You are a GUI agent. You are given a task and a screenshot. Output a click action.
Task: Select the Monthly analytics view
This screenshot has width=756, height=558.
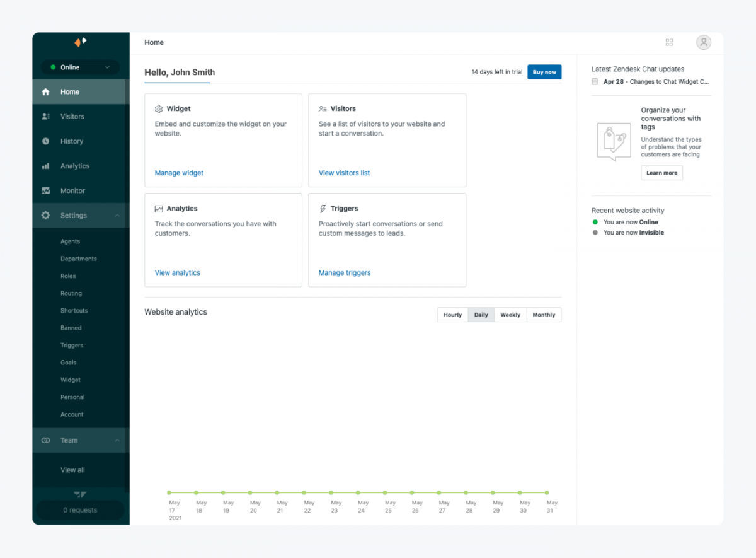[x=544, y=315]
